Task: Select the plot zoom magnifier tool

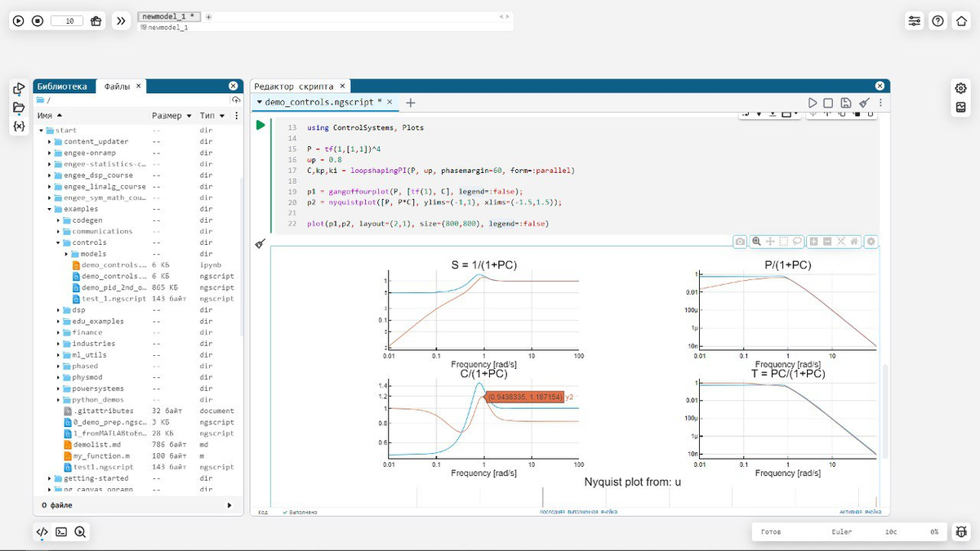Action: point(757,242)
